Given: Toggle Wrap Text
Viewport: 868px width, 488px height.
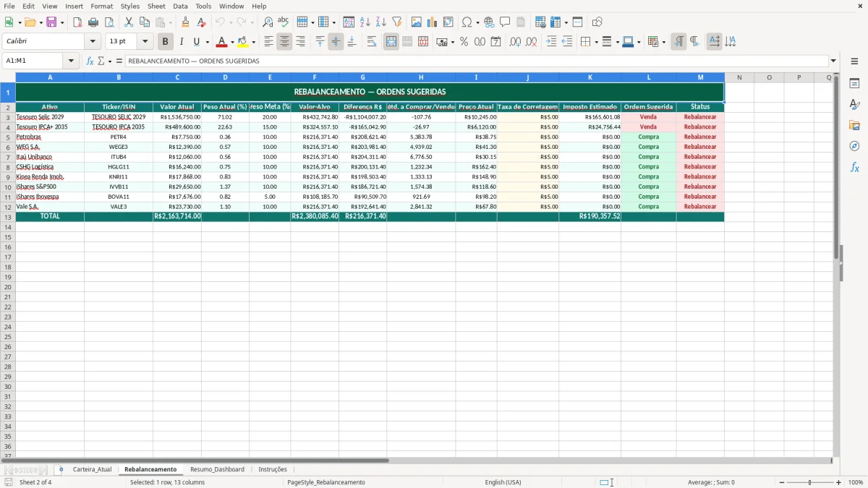Looking at the screenshot, I should point(372,42).
